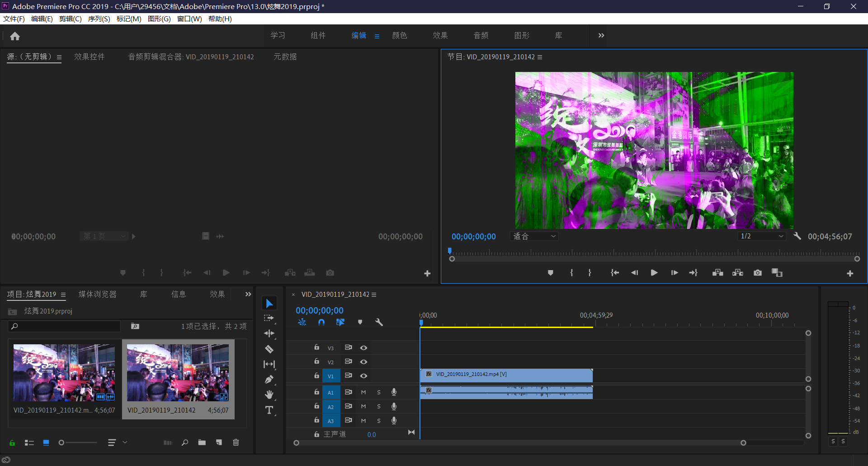Open the zoom level dropdown showing 适合

pos(534,236)
